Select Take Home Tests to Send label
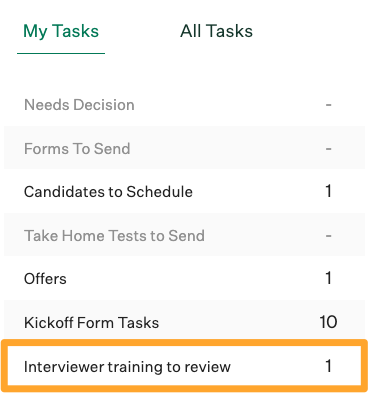This screenshot has height=397, width=368. (x=114, y=236)
